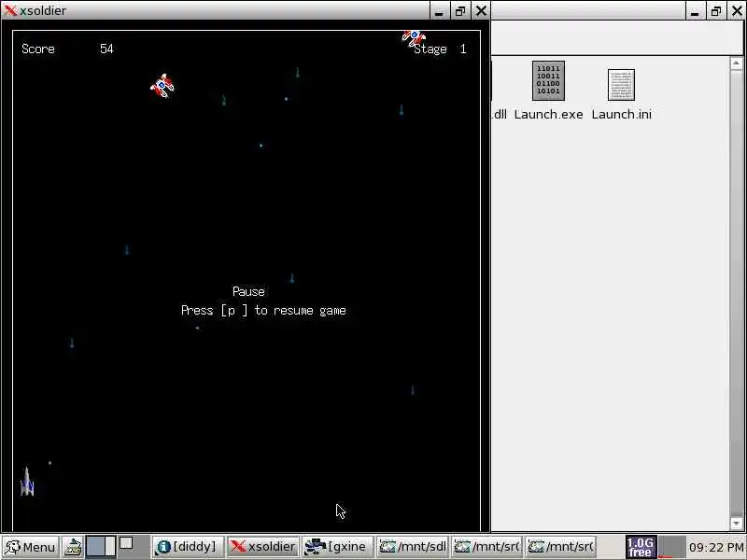Click the CPU load monitor beside clock
This screenshot has height=560, width=747.
671,547
